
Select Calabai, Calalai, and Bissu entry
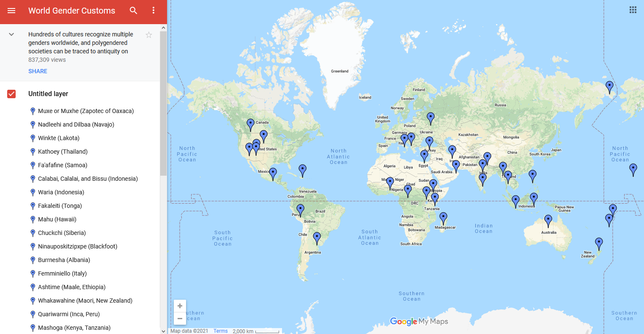[88, 179]
